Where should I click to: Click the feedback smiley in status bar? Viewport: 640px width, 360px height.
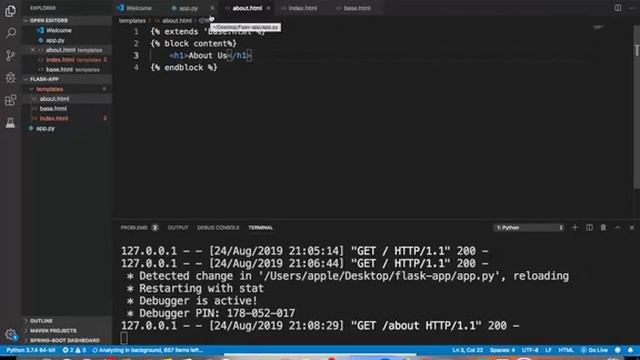point(618,350)
